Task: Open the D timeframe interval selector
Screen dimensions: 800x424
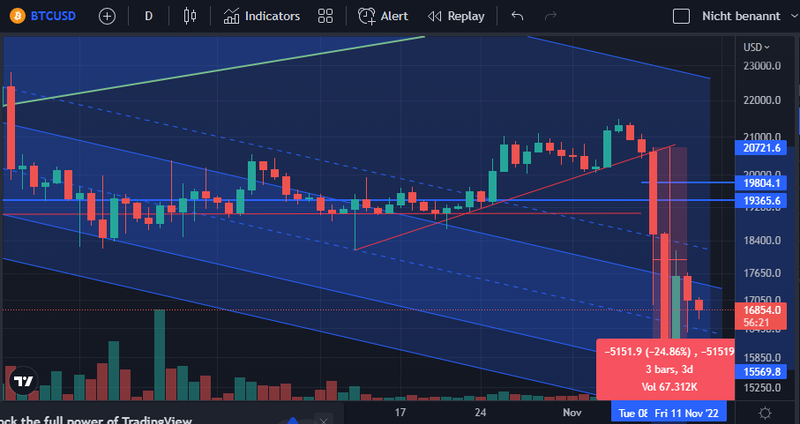Action: pyautogui.click(x=148, y=16)
